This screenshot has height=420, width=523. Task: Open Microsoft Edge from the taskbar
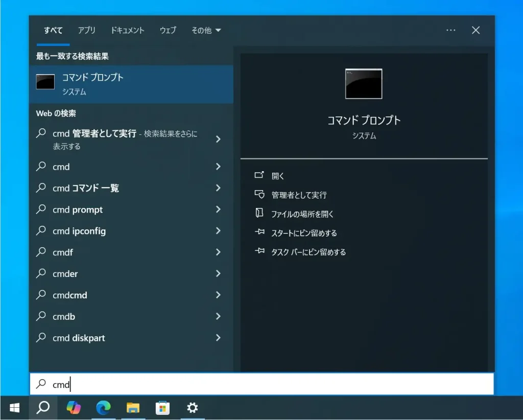point(103,408)
